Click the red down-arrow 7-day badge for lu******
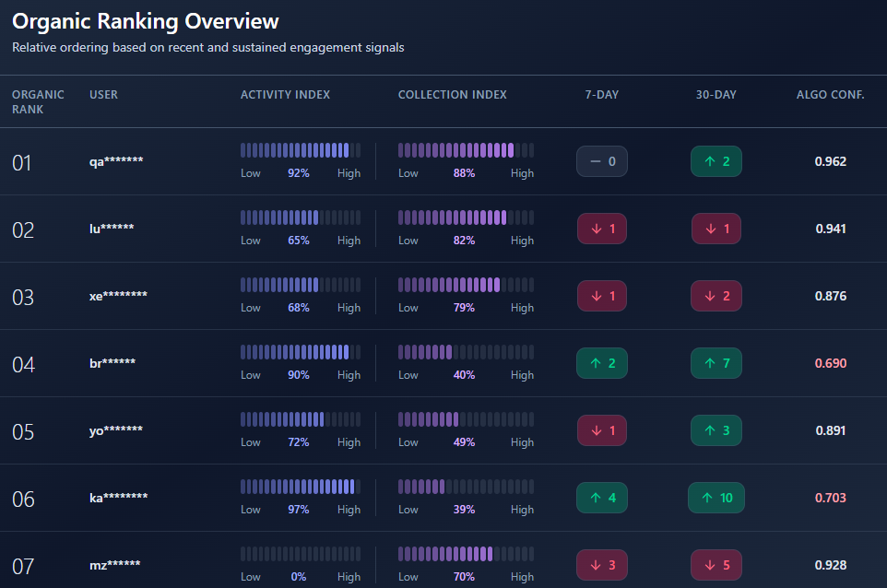The height and width of the screenshot is (588, 887). coord(601,229)
